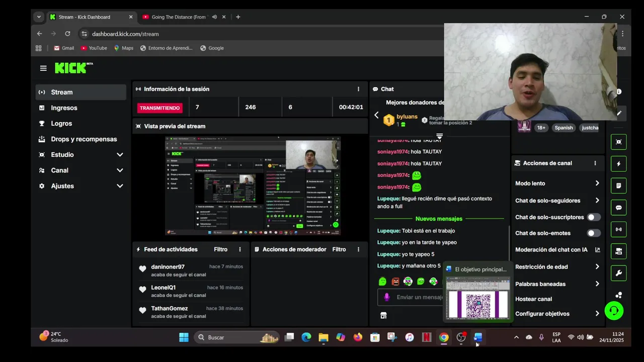
Task: Click the stream preview thumbnail
Action: tap(253, 186)
